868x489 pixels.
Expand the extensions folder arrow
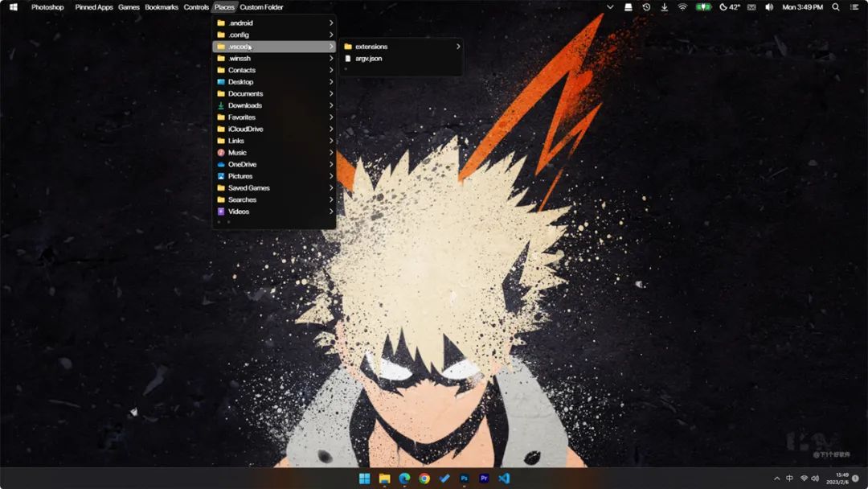tap(458, 47)
